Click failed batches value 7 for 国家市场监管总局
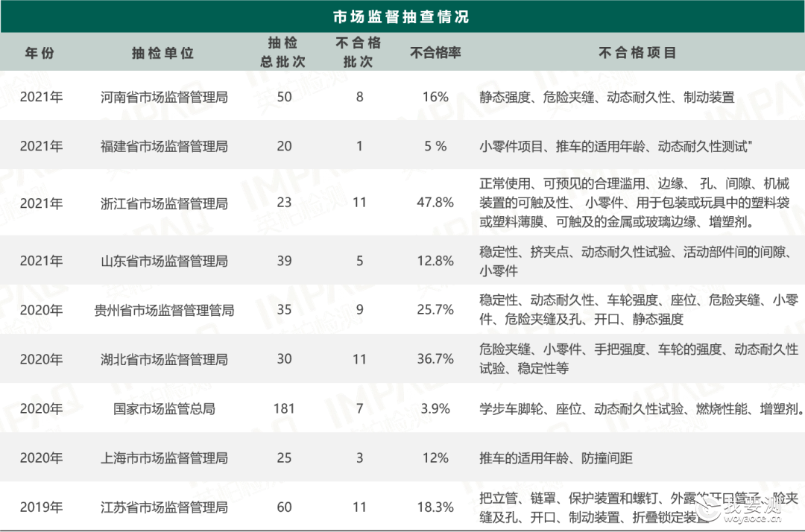Screen dimensions: 805x532 tap(360, 408)
